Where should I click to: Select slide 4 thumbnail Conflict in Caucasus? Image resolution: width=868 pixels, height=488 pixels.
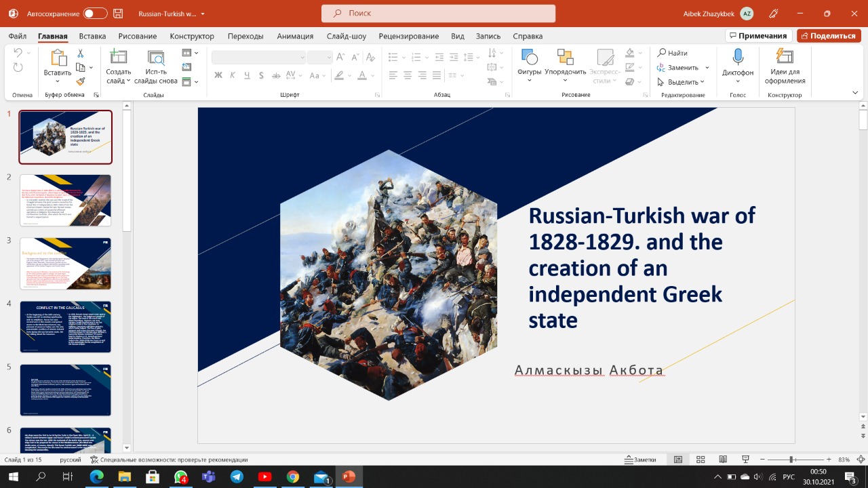pos(66,327)
